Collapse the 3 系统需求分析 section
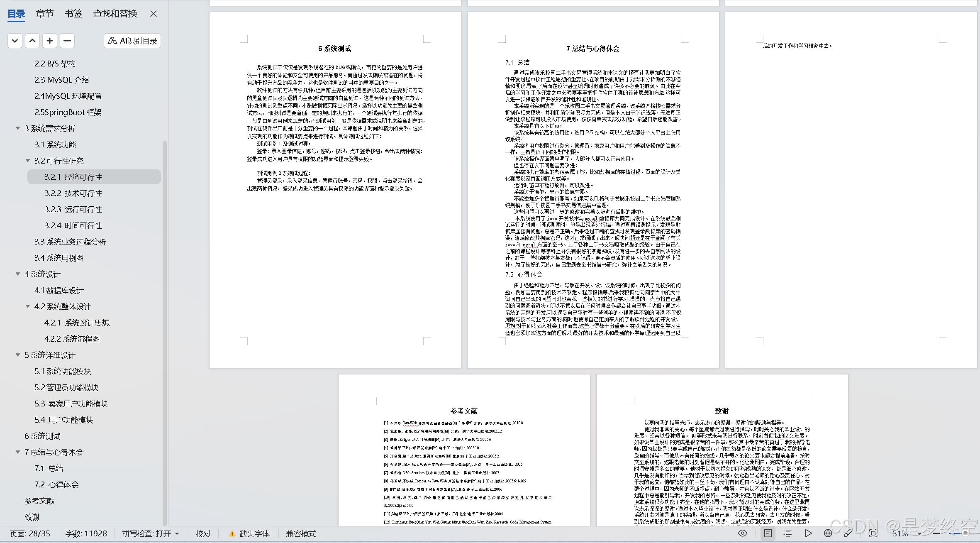980x543 pixels. pyautogui.click(x=18, y=128)
